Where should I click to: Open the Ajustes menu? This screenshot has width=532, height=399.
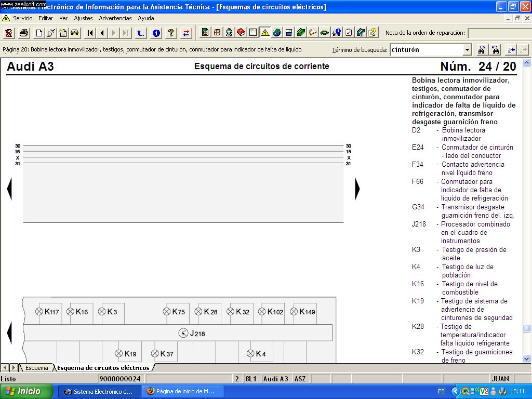tap(83, 18)
